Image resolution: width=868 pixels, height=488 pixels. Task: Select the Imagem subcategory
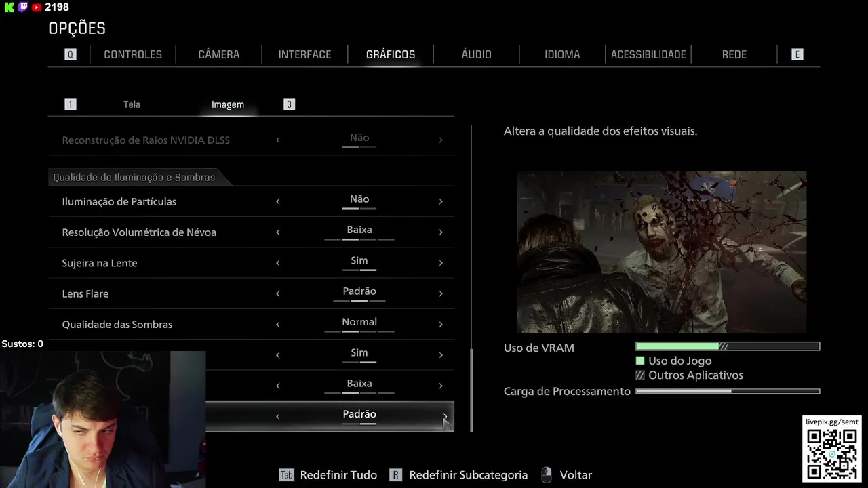[228, 104]
